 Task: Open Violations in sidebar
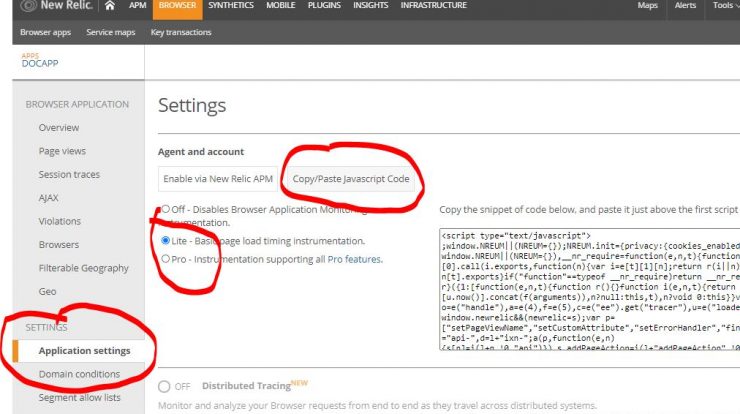pos(59,221)
